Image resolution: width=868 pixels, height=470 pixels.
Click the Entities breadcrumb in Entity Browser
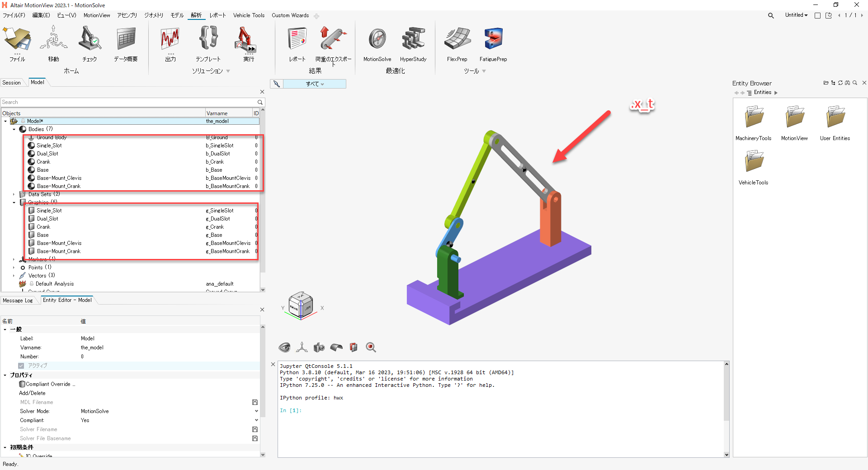[763, 92]
